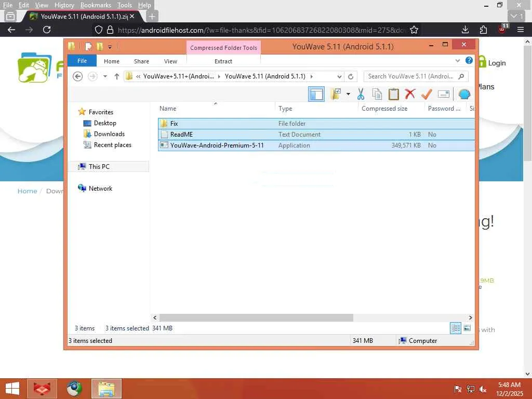Open the Windows Start button
The width and height of the screenshot is (532, 399).
(12, 389)
